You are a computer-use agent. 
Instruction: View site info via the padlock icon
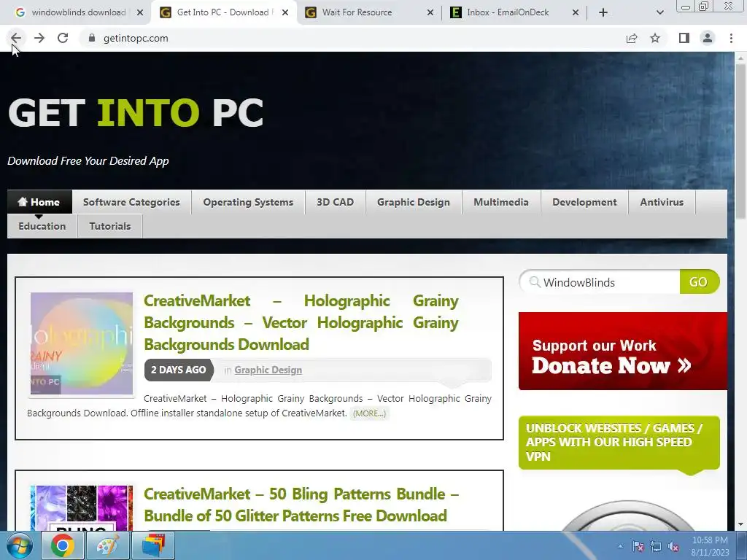(92, 38)
